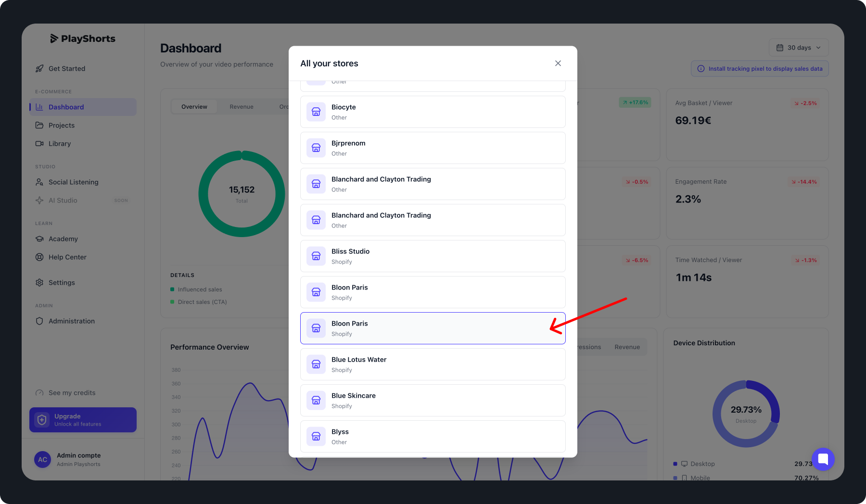Viewport: 866px width, 504px height.
Task: Select the Blue Skincare store icon
Action: [316, 400]
